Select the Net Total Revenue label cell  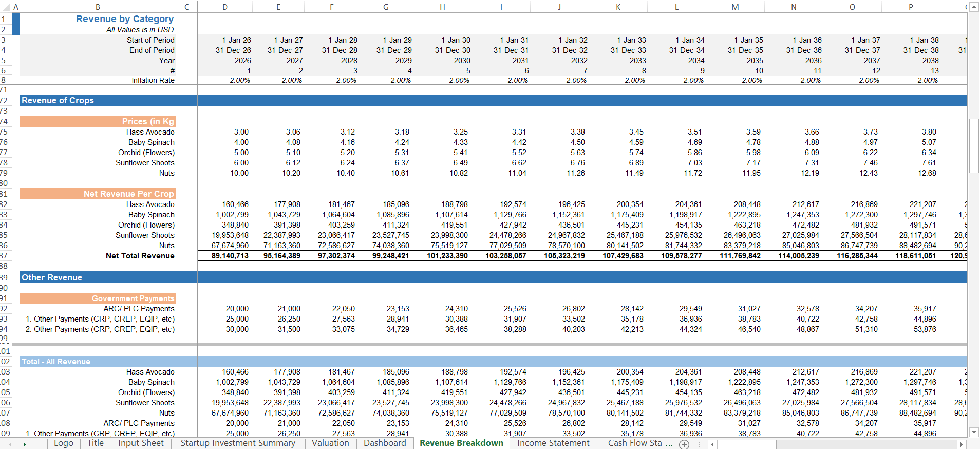click(x=140, y=256)
